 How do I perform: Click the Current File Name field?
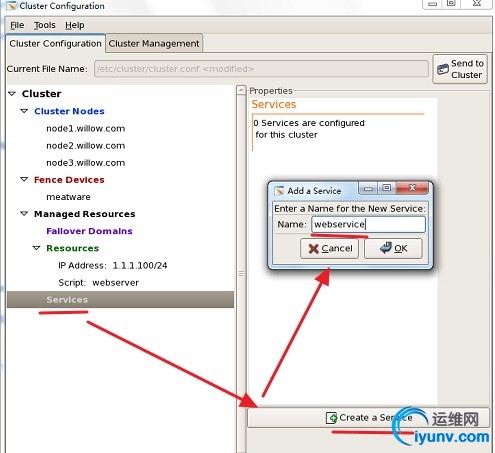261,69
